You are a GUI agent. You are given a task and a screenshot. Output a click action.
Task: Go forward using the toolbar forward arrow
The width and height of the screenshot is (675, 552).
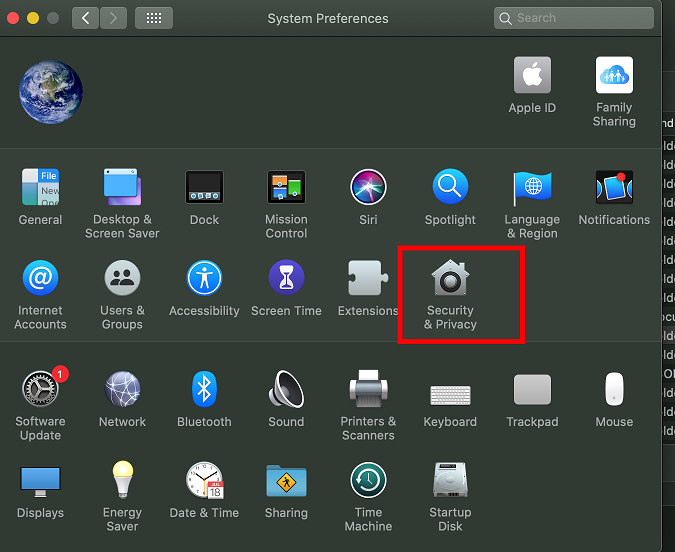[113, 18]
